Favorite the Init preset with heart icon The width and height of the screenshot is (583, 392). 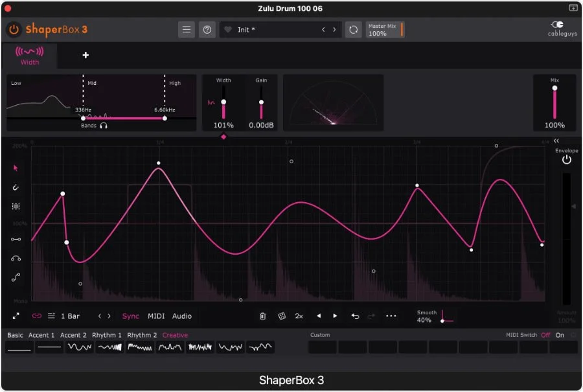[x=228, y=29]
